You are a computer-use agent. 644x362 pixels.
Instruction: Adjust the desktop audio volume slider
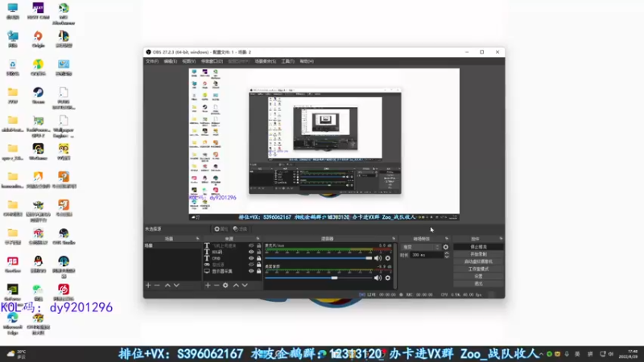pos(318,278)
